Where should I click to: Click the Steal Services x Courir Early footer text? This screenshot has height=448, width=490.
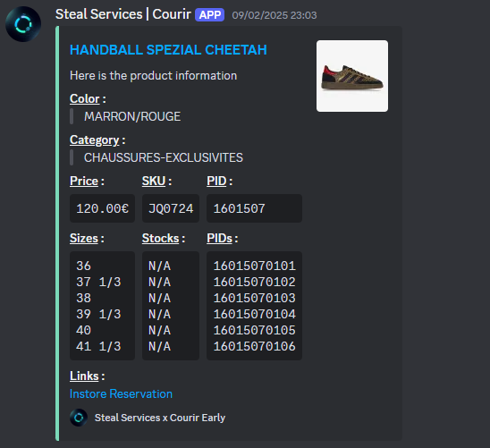click(x=160, y=418)
